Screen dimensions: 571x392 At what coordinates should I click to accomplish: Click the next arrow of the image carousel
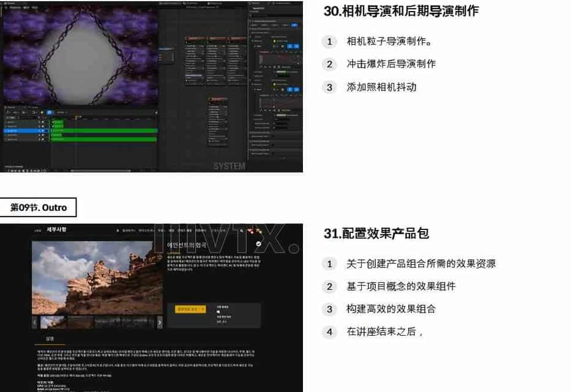(x=160, y=322)
